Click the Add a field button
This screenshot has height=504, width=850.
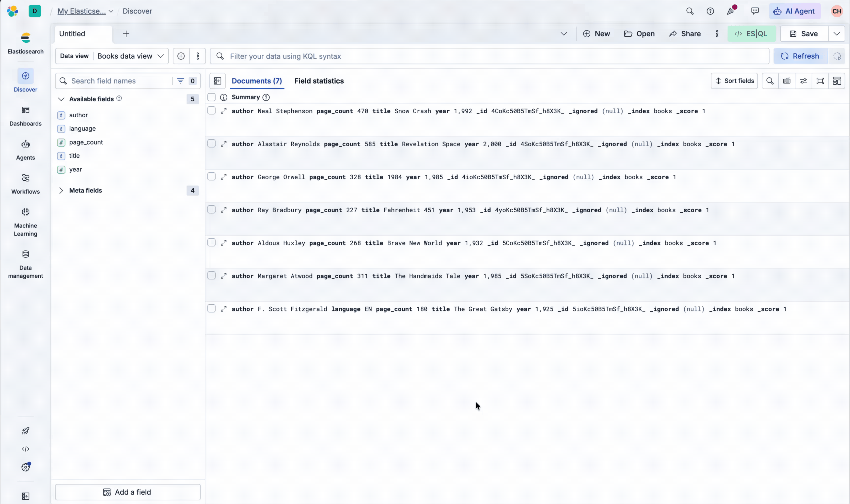coord(128,492)
